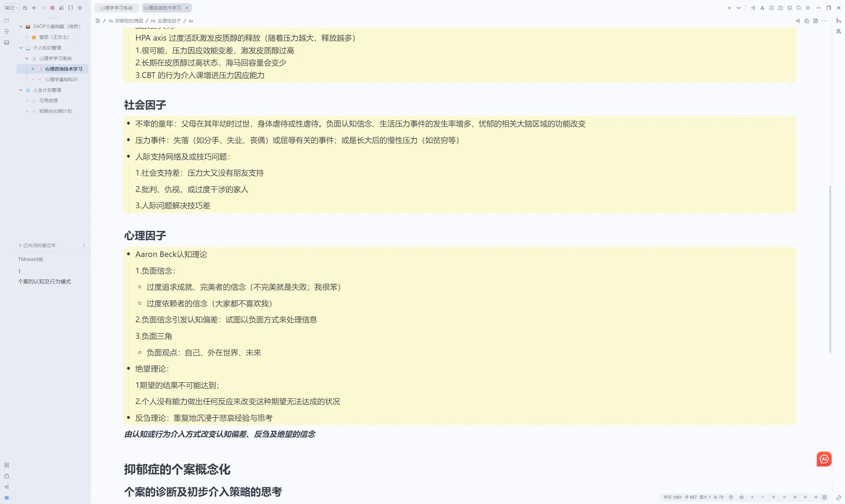Open the 心理学基础知识 document in tree

coord(61,79)
